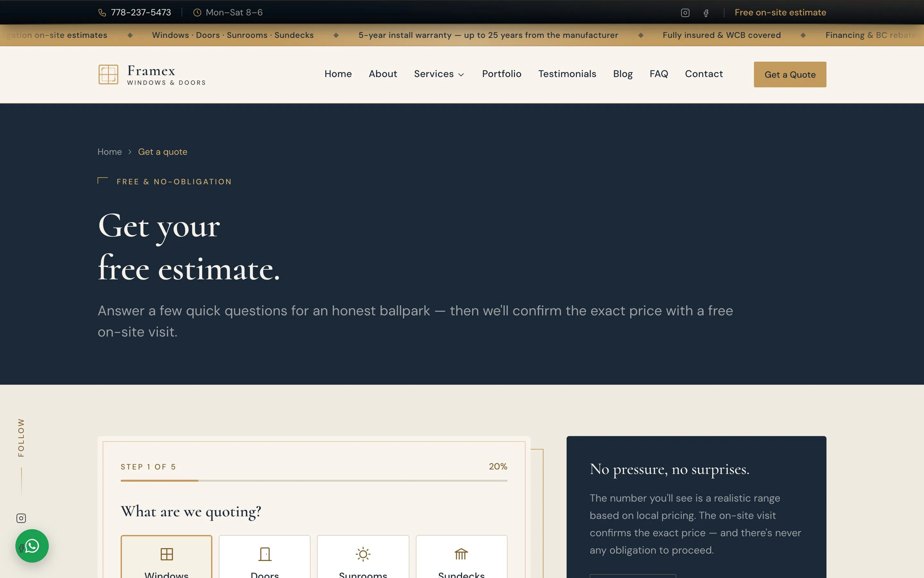The height and width of the screenshot is (578, 924).
Task: Open the Portfolio page
Action: coord(502,74)
